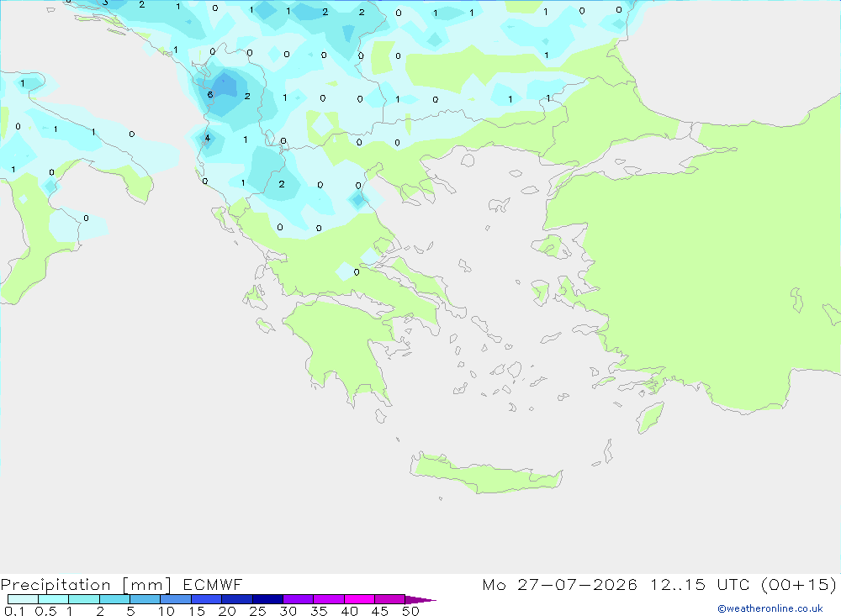841x616 pixels.
Task: Pick the 40–45 mm legend color segment
Action: (359, 599)
